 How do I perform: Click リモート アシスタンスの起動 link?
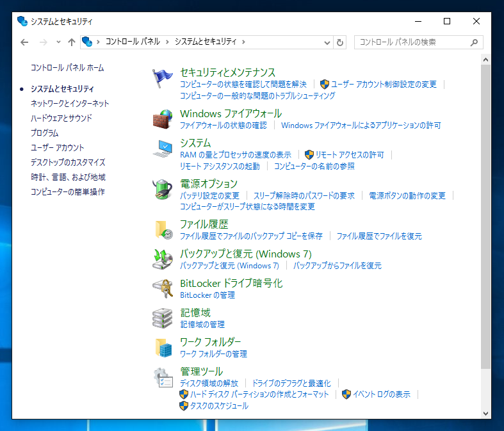220,167
